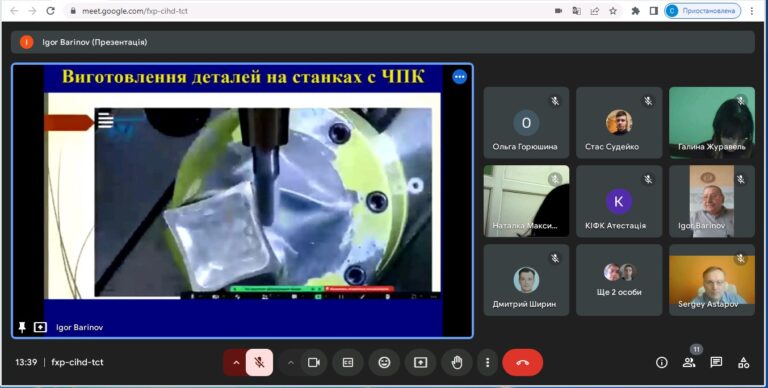The height and width of the screenshot is (388, 768).
Task: Unpin the Igor Barinov presentation tile
Action: pyautogui.click(x=22, y=327)
